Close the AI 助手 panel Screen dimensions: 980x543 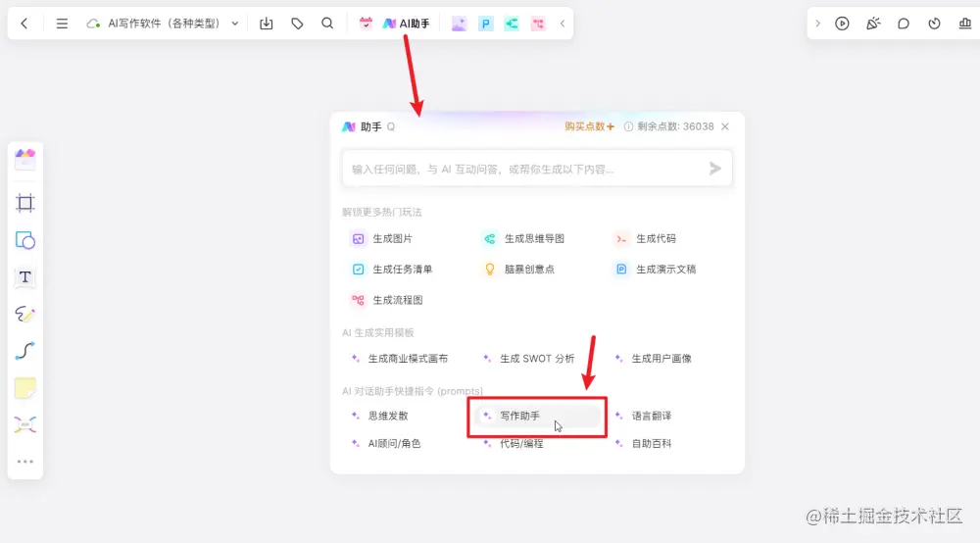[725, 126]
